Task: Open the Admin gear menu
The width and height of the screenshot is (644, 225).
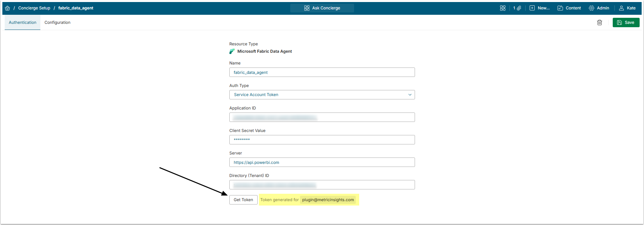Action: (x=599, y=8)
